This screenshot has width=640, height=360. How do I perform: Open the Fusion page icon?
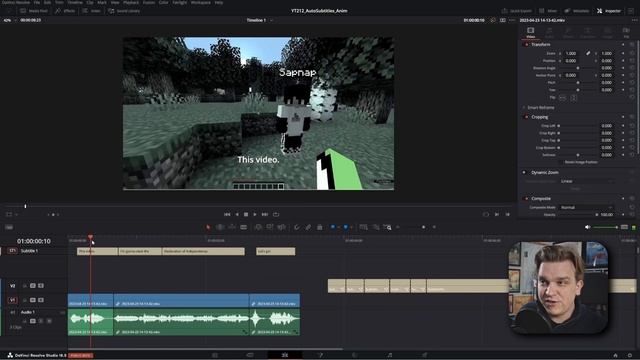click(x=320, y=355)
